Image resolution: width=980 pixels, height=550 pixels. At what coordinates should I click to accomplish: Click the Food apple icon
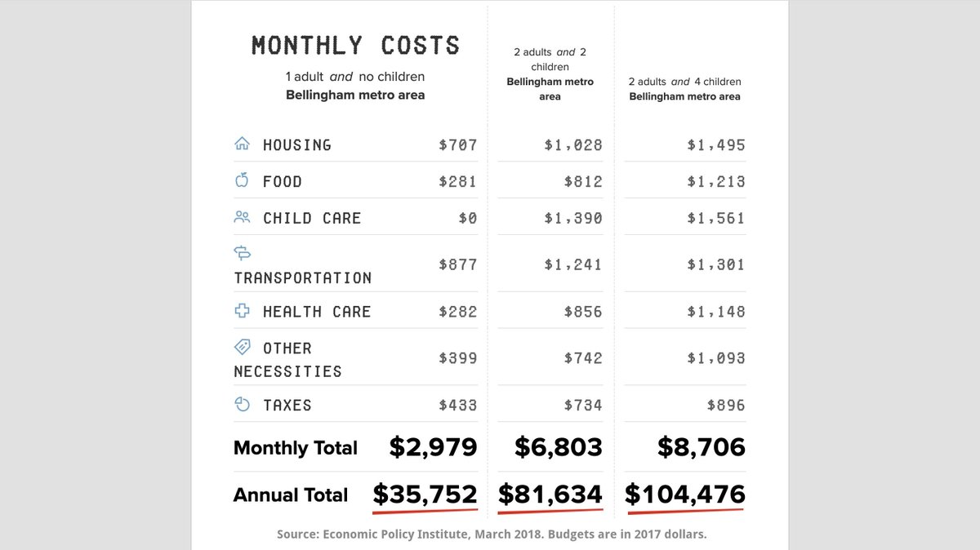242,180
